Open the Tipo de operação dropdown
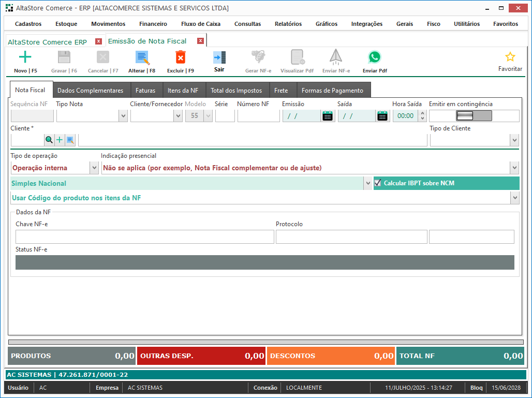 94,168
